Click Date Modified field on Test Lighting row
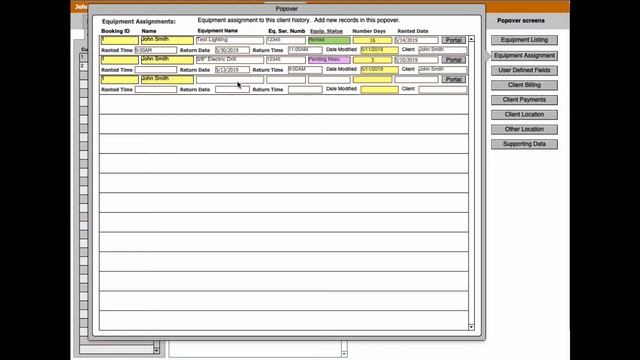Viewport: 640px width, 360px height. [x=379, y=50]
